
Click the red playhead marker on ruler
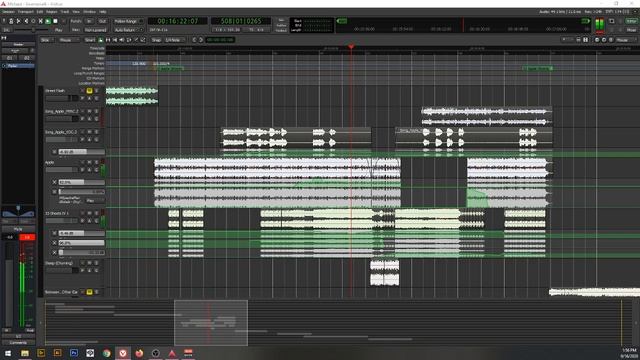[351, 47]
